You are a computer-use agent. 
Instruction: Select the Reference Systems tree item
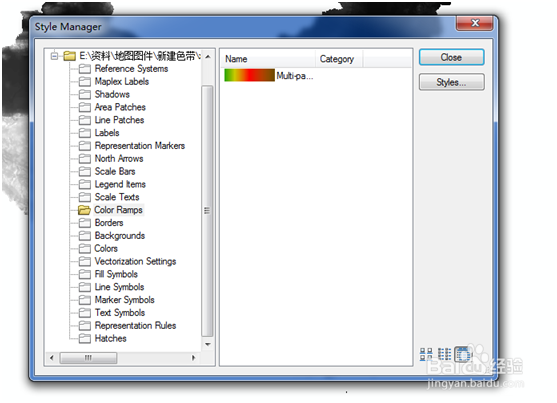pyautogui.click(x=131, y=69)
